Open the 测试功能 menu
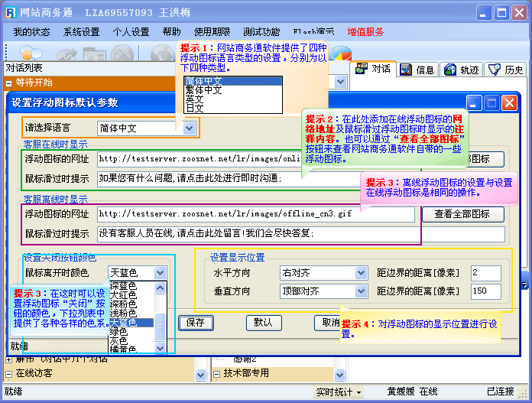 pos(261,32)
